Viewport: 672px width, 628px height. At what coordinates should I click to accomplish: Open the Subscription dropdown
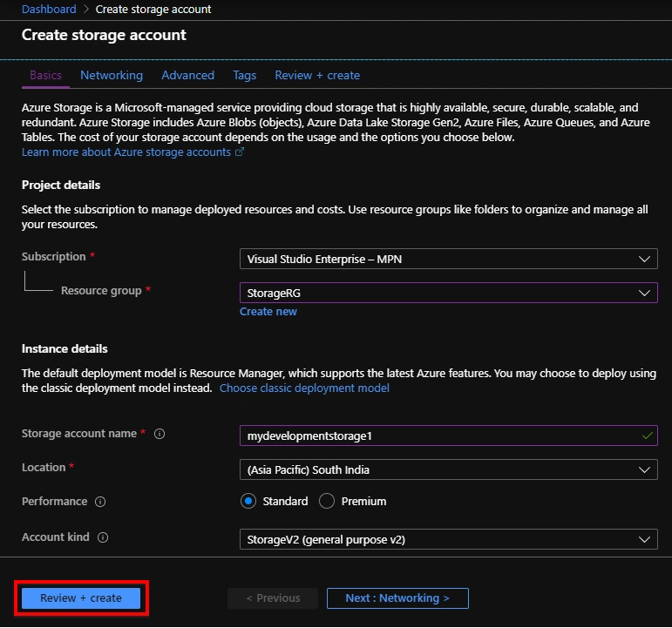[x=448, y=259]
